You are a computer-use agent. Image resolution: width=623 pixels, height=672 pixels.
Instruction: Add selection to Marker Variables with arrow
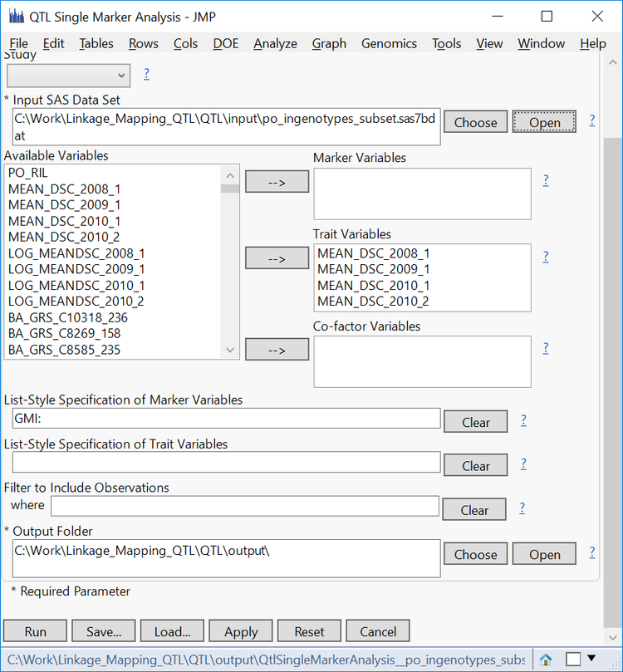(277, 181)
